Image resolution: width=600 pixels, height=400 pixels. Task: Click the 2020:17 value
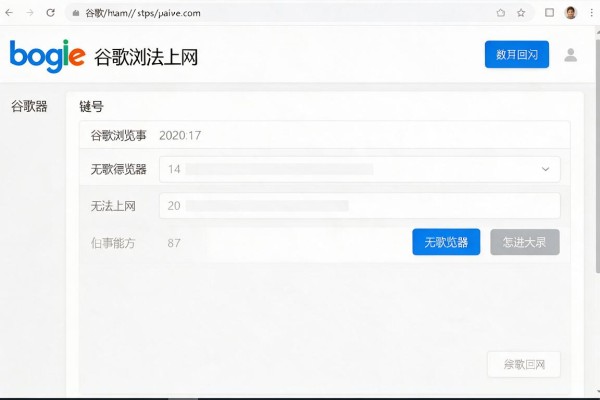point(180,135)
